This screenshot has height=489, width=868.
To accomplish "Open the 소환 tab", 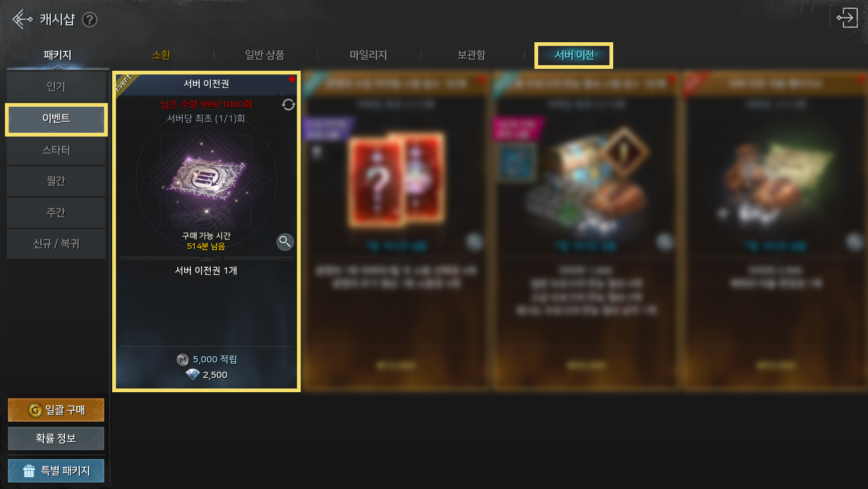I will coord(161,55).
